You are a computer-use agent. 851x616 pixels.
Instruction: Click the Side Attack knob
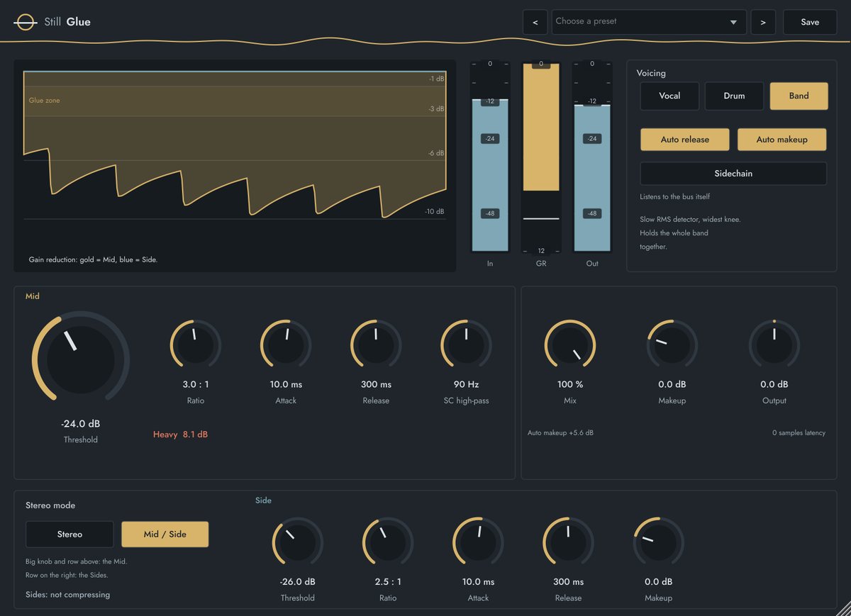pyautogui.click(x=478, y=543)
